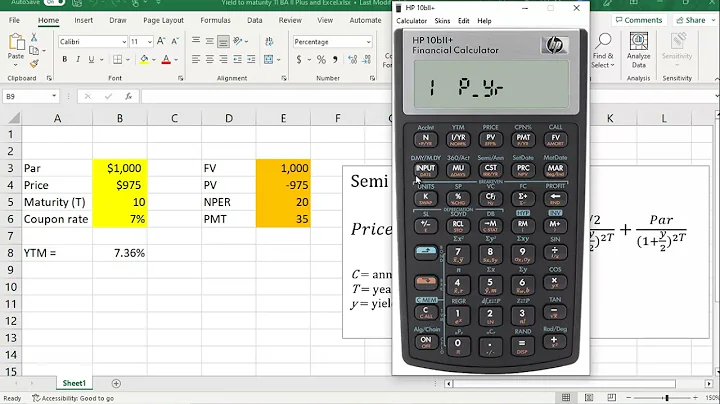
Task: Click the align left icon
Action: point(196,59)
